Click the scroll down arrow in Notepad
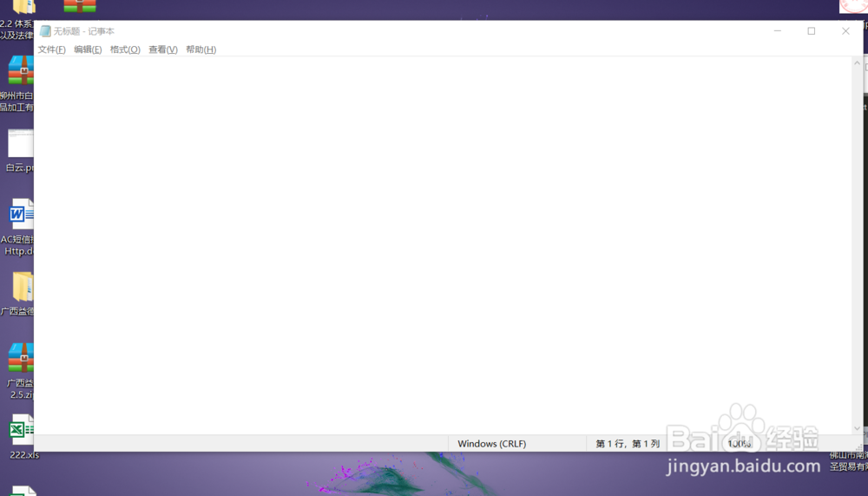The width and height of the screenshot is (868, 496). (857, 428)
